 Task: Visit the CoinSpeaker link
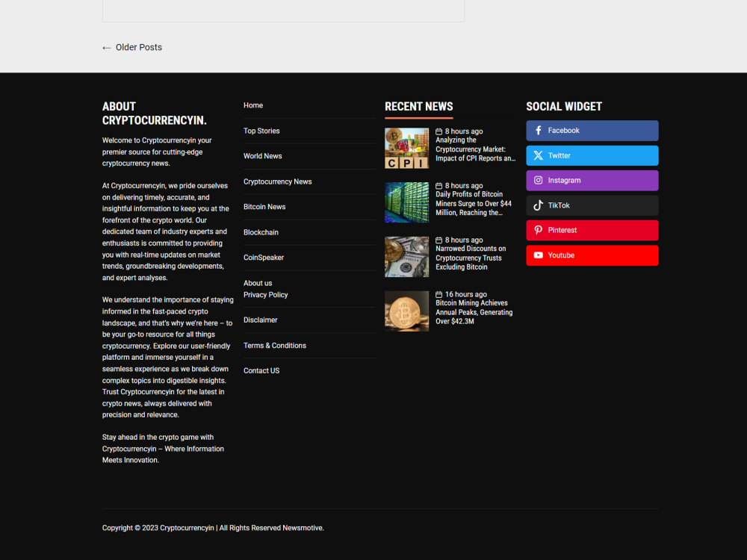point(262,258)
